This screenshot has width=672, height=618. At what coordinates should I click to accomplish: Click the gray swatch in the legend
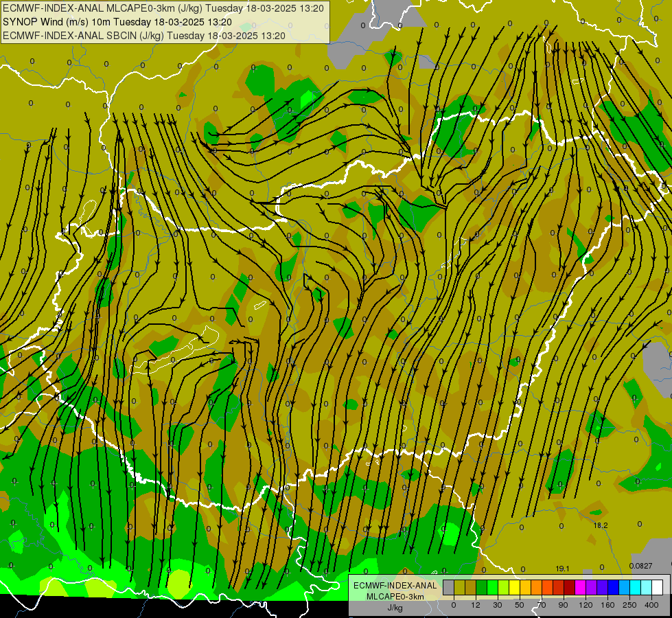click(449, 588)
